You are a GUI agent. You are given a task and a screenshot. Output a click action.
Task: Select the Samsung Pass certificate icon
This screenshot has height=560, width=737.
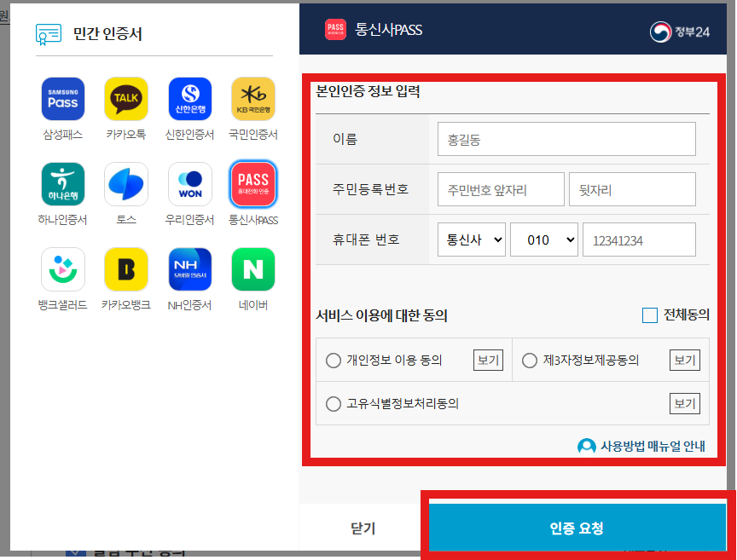[63, 99]
